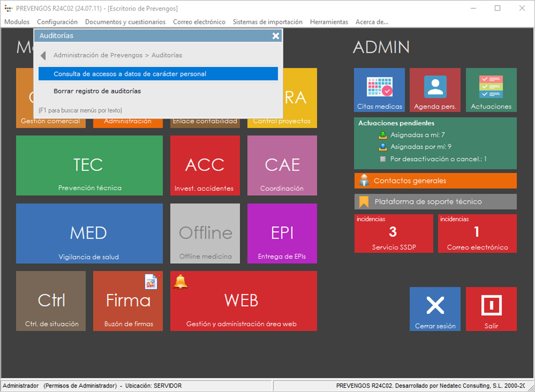Click the Cerrar sesión X tile
This screenshot has width=535, height=392.
pyautogui.click(x=435, y=309)
